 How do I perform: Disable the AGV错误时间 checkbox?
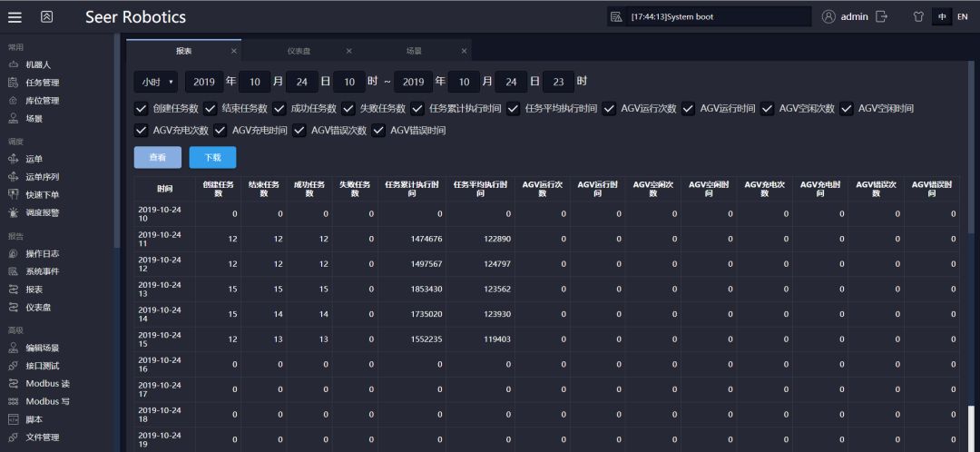click(x=378, y=130)
